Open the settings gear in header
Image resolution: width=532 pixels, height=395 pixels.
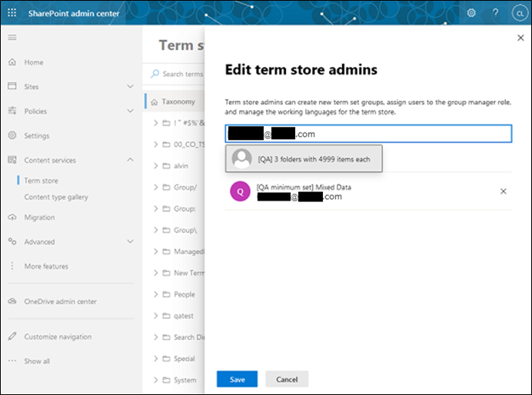pos(471,12)
